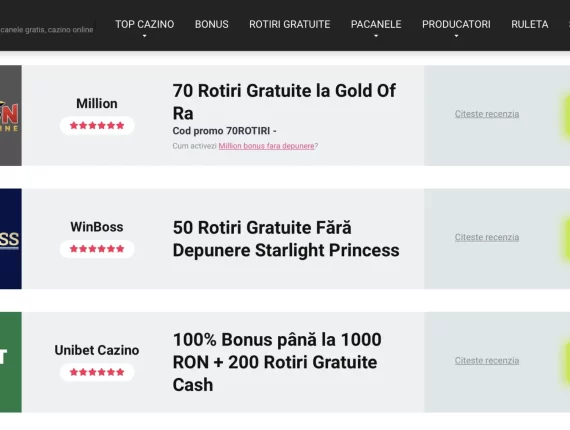The height and width of the screenshot is (430, 570).
Task: Expand the PACANELE menu arrow
Action: click(376, 36)
